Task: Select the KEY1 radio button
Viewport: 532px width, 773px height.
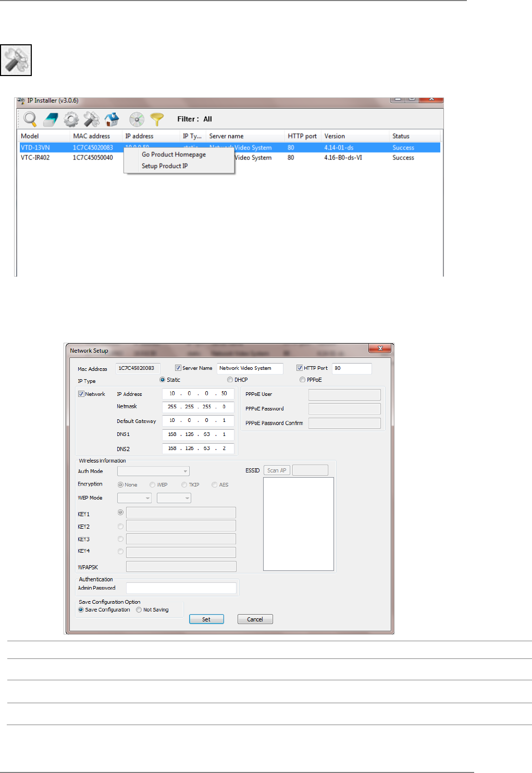Action: (120, 513)
